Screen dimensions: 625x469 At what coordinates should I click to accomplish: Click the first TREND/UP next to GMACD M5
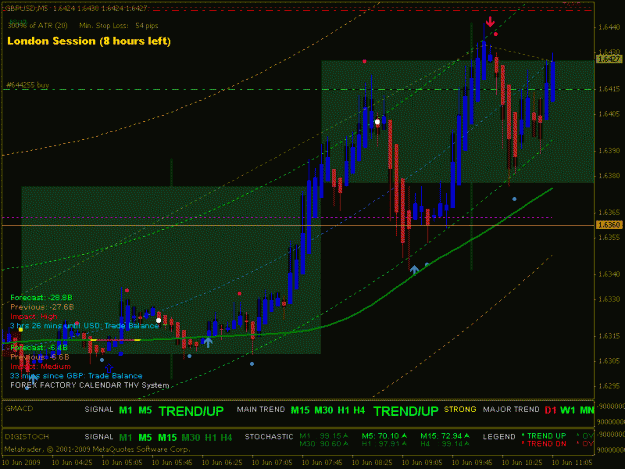click(191, 411)
